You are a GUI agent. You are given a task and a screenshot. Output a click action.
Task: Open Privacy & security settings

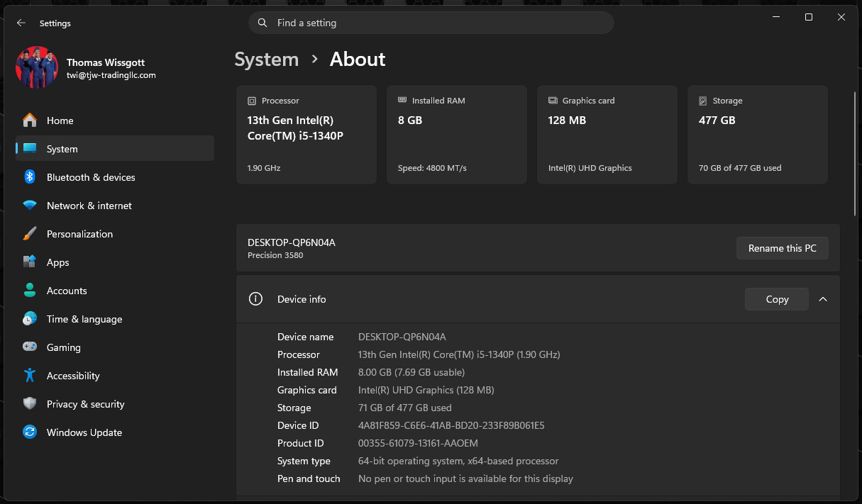115,404
